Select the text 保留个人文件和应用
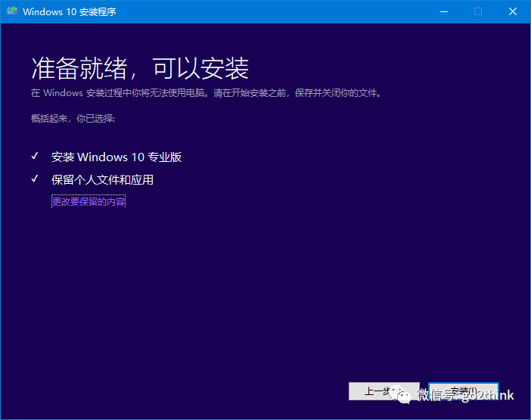This screenshot has width=531, height=420. [x=102, y=179]
